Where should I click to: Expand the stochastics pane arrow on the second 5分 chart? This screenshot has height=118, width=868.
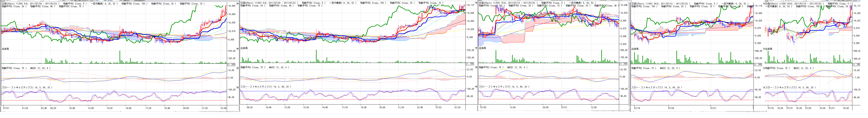[476, 87]
